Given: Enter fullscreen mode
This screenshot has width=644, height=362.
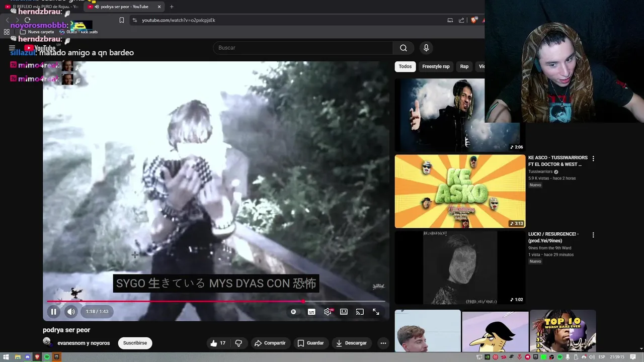Looking at the screenshot, I should click(x=376, y=312).
